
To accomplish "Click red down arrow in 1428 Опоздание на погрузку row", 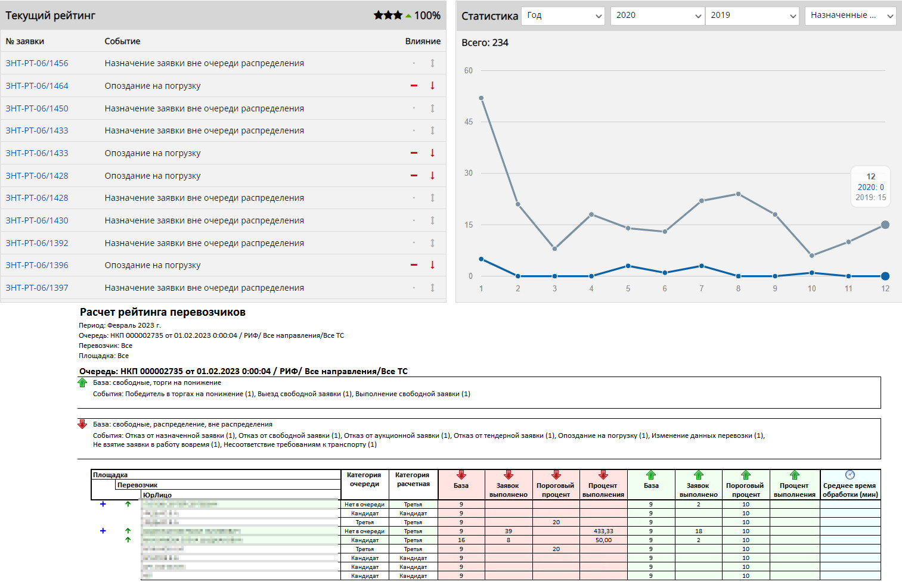I will pyautogui.click(x=432, y=176).
